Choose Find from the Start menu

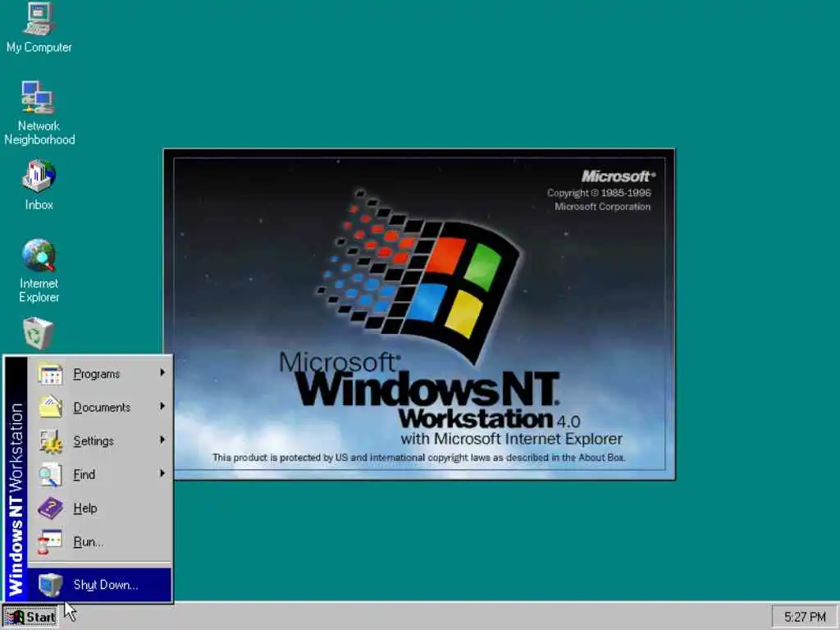99,475
